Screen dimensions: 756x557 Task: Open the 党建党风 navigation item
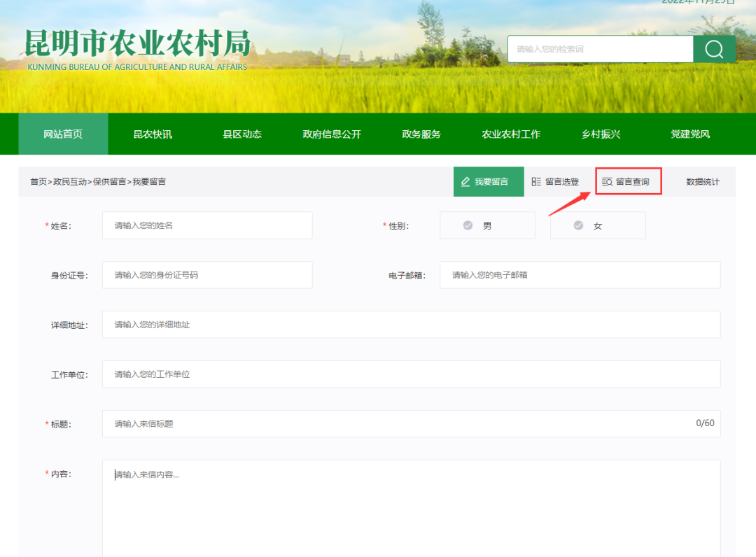point(690,134)
